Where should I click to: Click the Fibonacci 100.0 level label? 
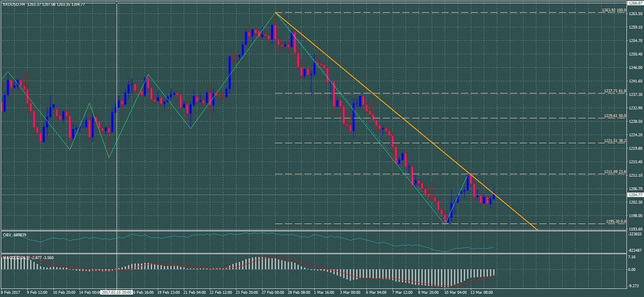(x=614, y=10)
